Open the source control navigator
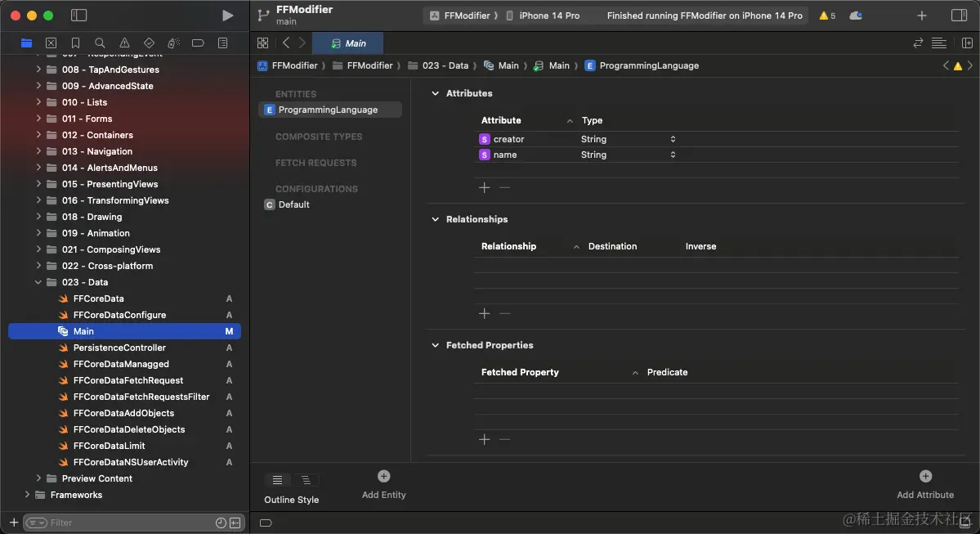980x534 pixels. click(51, 43)
